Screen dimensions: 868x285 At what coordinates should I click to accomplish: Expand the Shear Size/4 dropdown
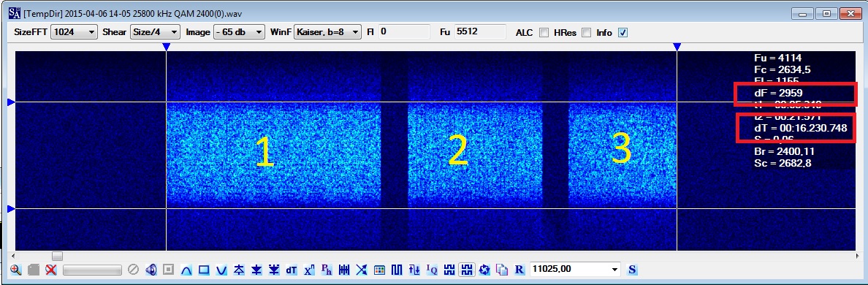tap(154, 32)
